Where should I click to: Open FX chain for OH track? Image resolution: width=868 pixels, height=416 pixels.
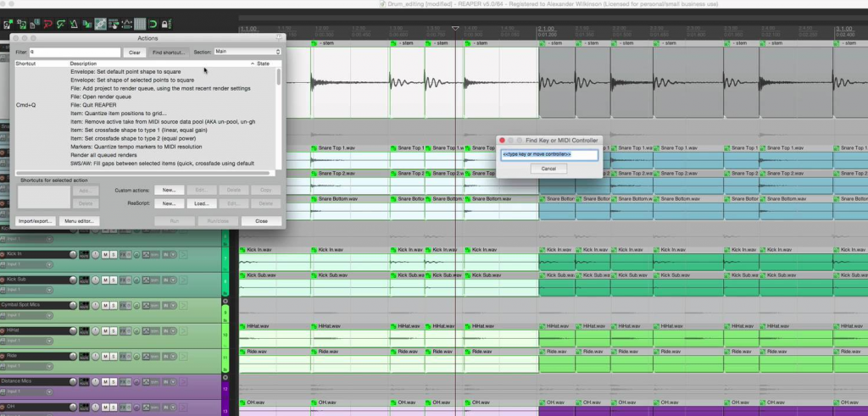point(123,408)
